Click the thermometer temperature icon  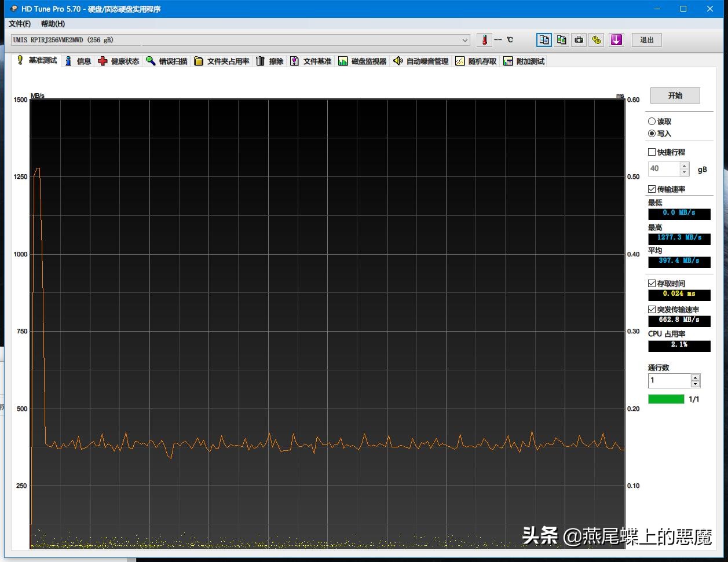click(484, 40)
